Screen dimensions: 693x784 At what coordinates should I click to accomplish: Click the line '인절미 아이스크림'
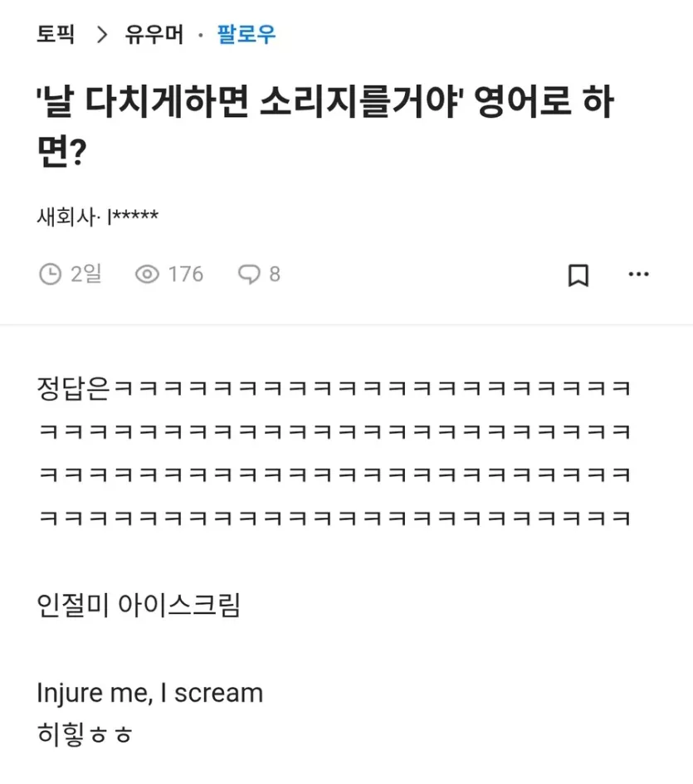pyautogui.click(x=139, y=606)
